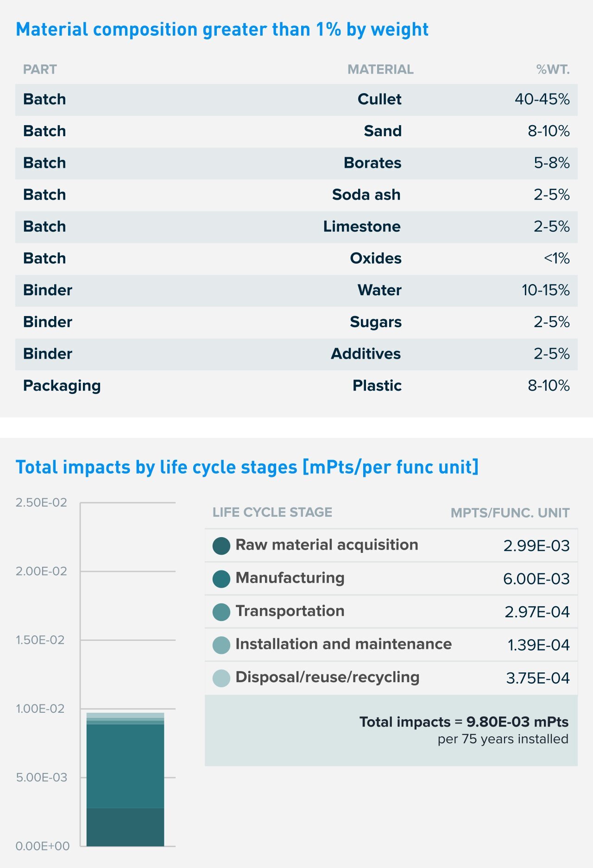Click the Packaging Plastic row
This screenshot has height=868, width=593.
pyautogui.click(x=296, y=386)
